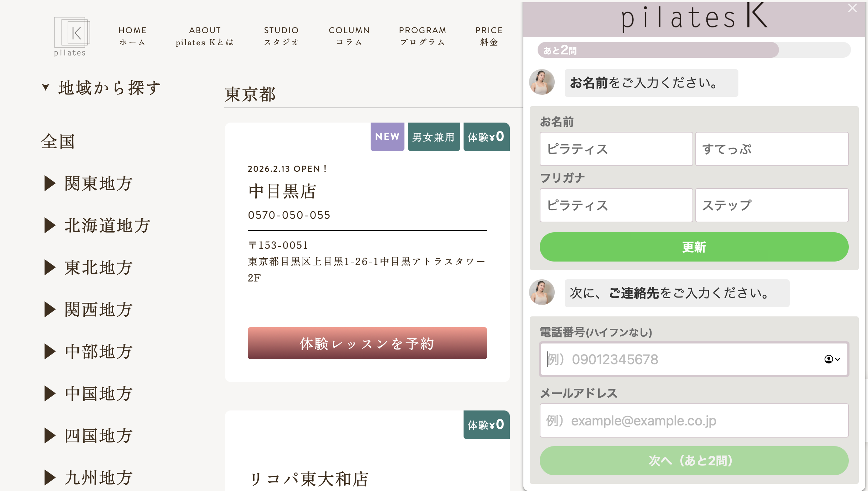
Task: Open the PROGRAM navigation item
Action: [x=423, y=36]
